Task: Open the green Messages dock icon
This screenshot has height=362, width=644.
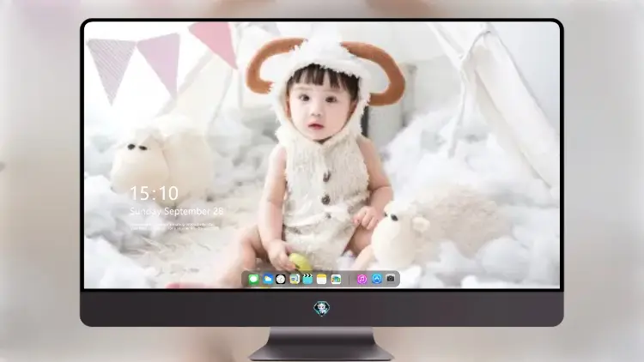Action: coord(253,280)
